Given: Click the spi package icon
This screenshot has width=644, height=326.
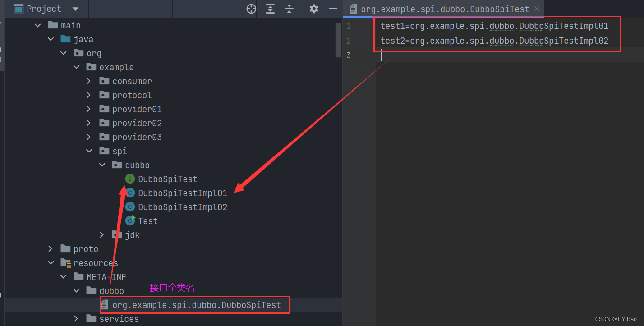Looking at the screenshot, I should (x=104, y=151).
